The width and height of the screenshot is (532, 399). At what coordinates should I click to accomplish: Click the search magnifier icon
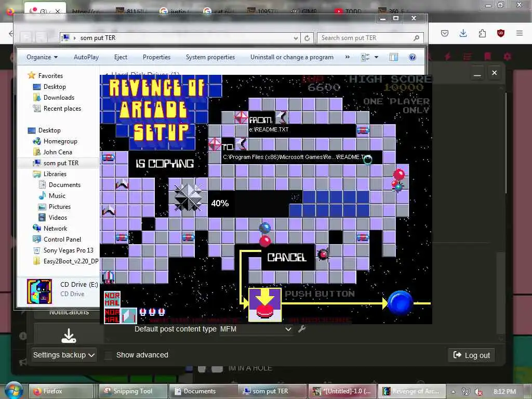(x=416, y=38)
